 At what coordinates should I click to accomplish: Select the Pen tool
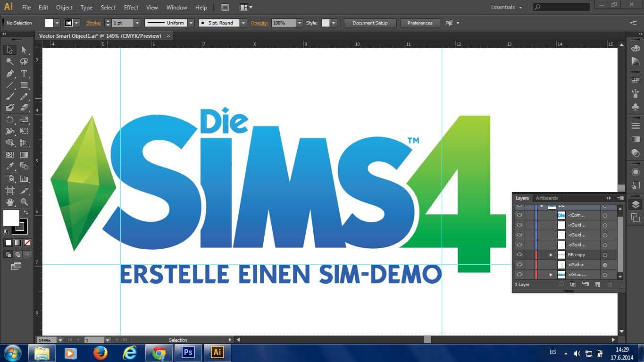(10, 74)
